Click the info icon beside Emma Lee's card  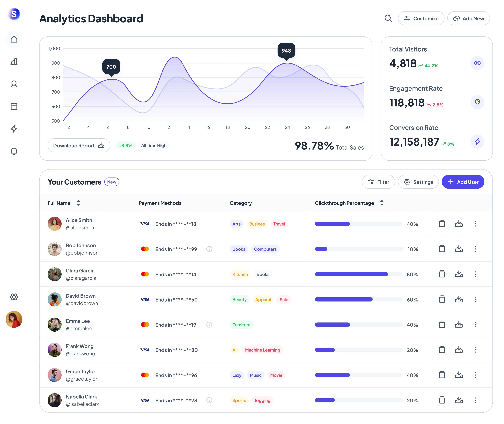(209, 325)
